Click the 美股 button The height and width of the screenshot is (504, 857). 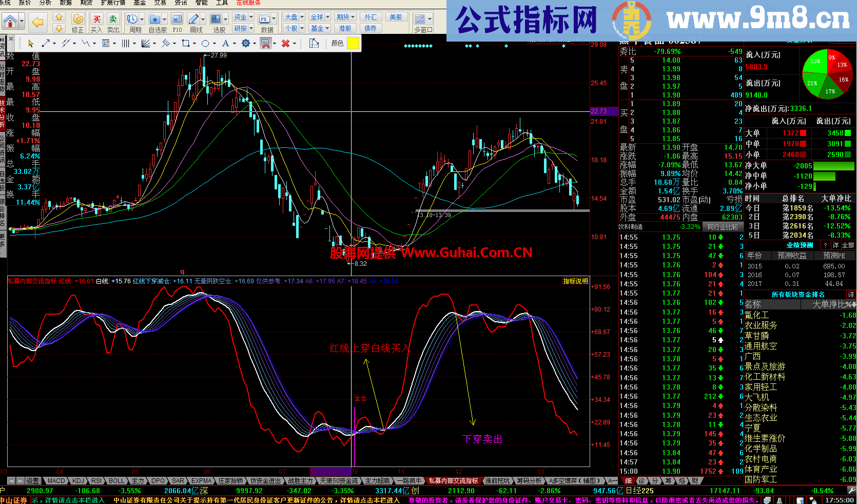(x=396, y=17)
